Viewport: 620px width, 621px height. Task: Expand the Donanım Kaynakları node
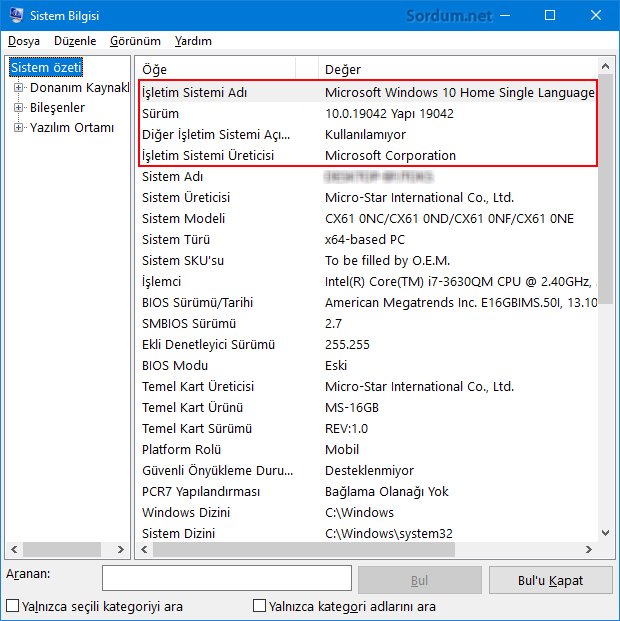(x=18, y=88)
